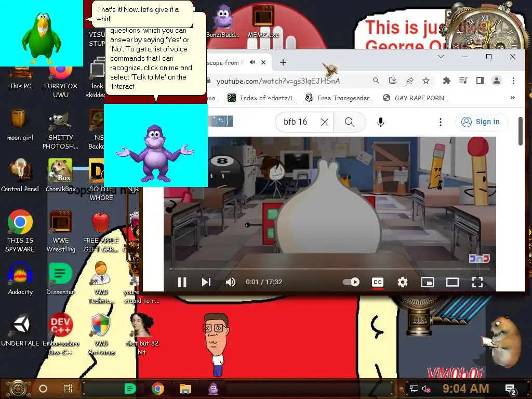Open Task View on taskbar
Screen dimensions: 532x399
point(68,389)
